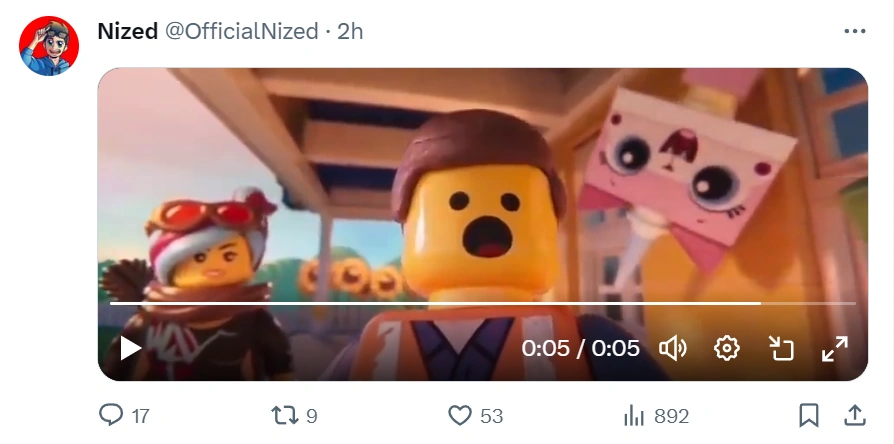Open the reply speech bubble icon
The height and width of the screenshot is (444, 894).
coord(111,415)
